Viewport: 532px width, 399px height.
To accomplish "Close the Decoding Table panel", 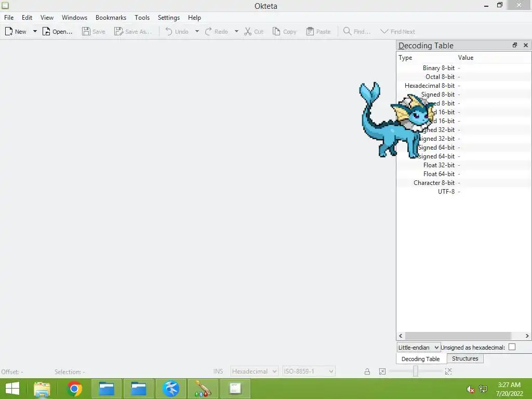I will click(x=526, y=45).
